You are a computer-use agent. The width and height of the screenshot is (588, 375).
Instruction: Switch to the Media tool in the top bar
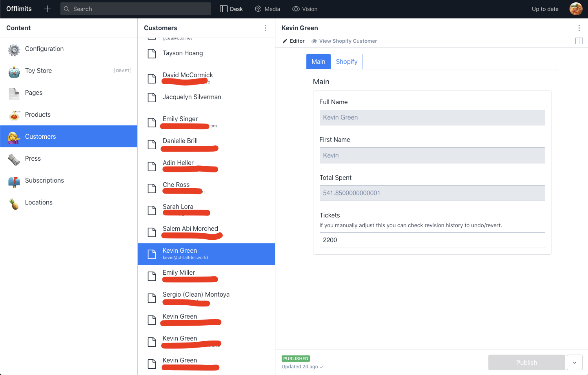268,9
